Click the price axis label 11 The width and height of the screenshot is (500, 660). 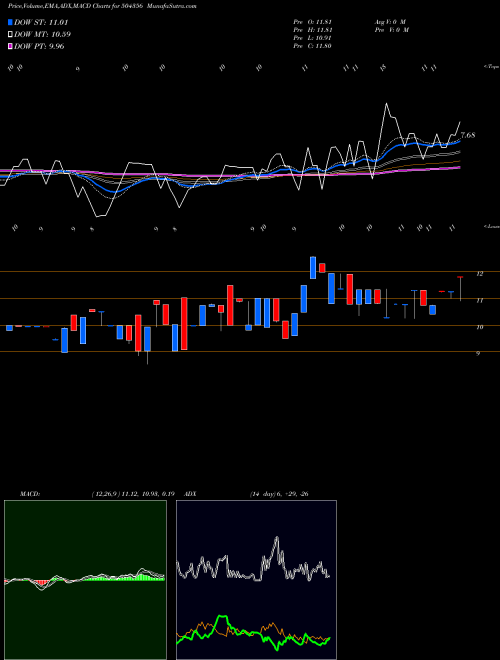pos(479,301)
